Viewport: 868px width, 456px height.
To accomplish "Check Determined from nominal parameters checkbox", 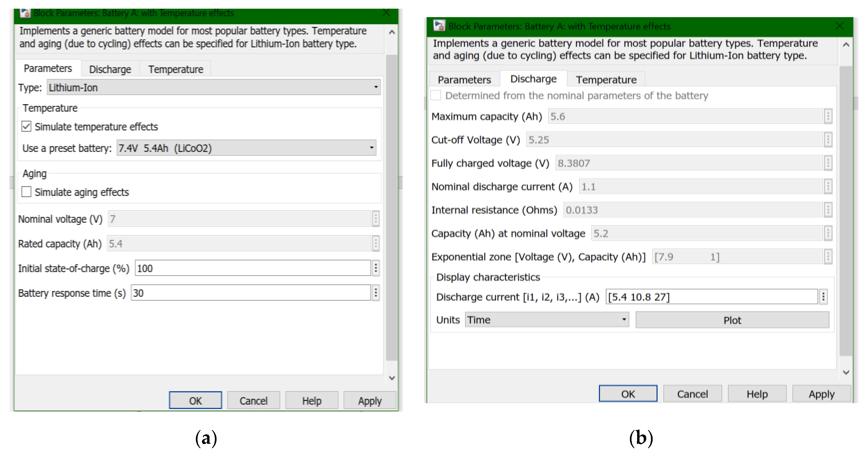I will (436, 95).
